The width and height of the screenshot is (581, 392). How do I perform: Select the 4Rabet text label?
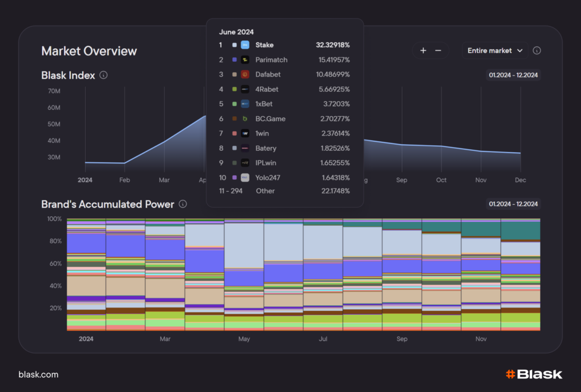click(267, 89)
